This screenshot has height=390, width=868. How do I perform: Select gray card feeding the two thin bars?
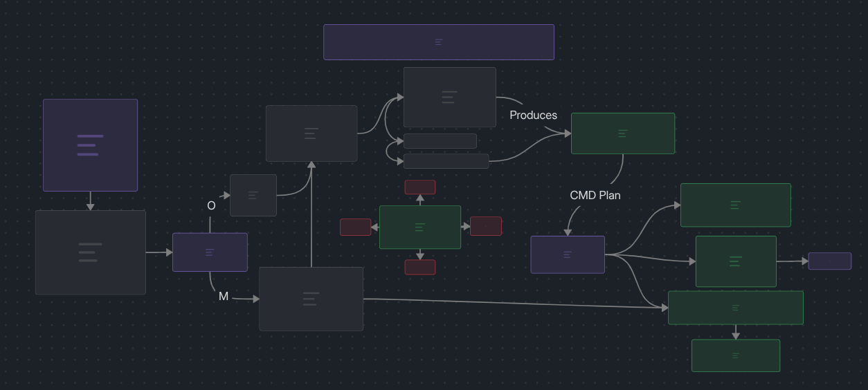[311, 133]
